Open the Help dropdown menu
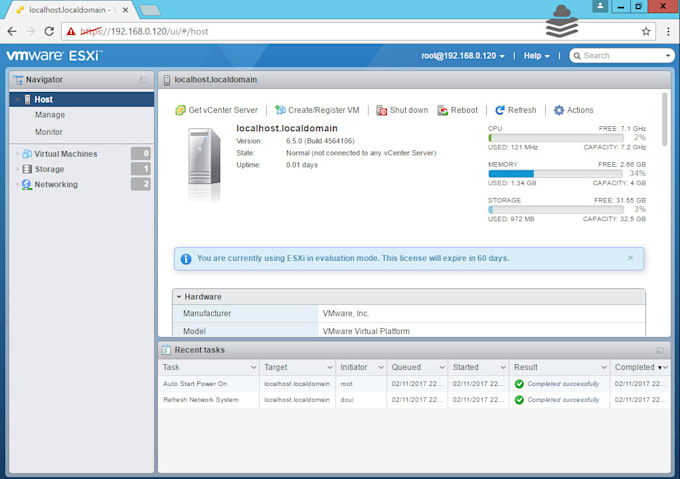 point(536,55)
